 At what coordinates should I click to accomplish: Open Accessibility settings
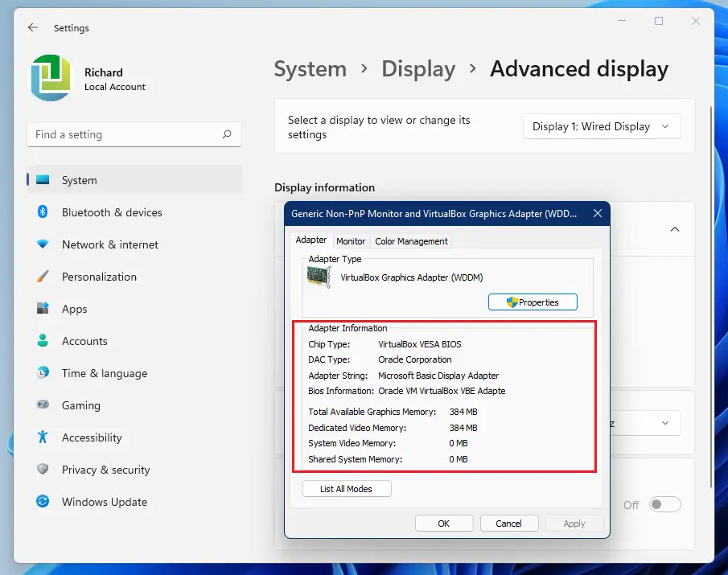point(134,437)
